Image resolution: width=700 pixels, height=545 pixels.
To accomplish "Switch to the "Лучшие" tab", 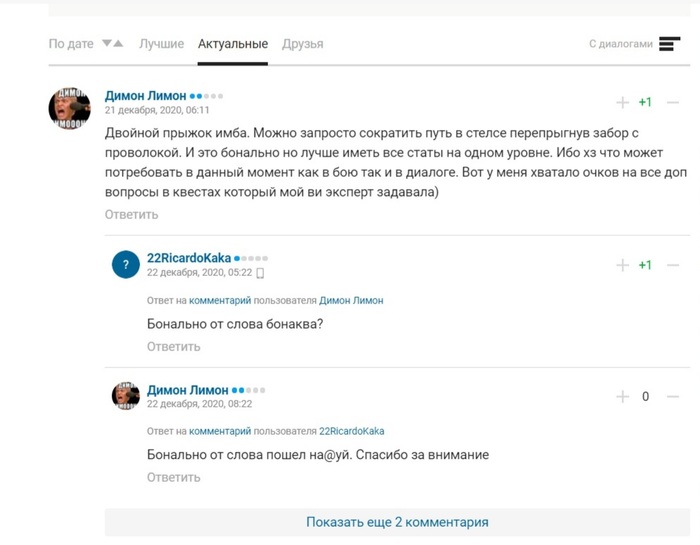I will [161, 44].
